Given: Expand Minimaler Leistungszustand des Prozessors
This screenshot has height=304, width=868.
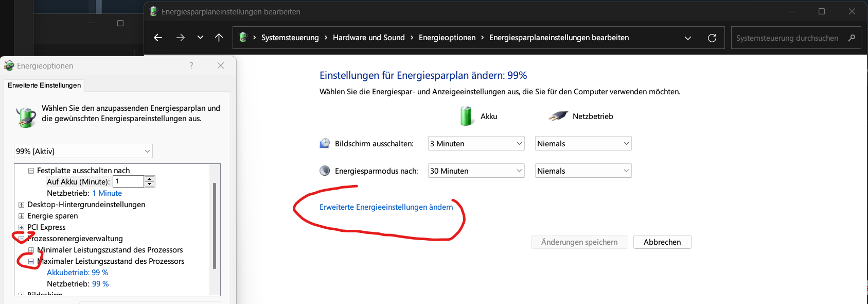Looking at the screenshot, I should pyautogui.click(x=31, y=250).
